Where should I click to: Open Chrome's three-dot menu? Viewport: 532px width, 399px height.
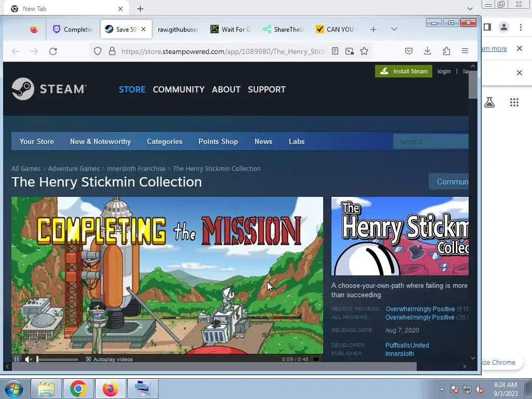[x=521, y=27]
